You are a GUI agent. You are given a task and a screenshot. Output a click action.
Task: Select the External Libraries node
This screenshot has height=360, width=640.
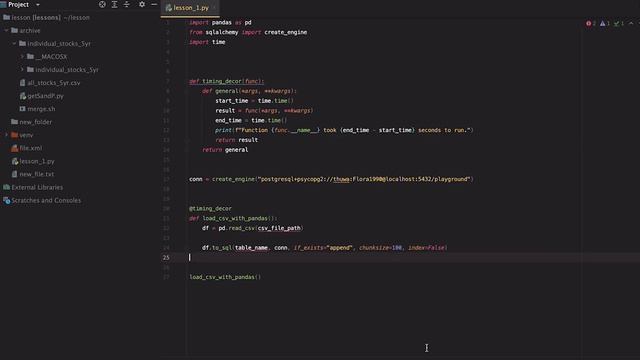[37, 187]
